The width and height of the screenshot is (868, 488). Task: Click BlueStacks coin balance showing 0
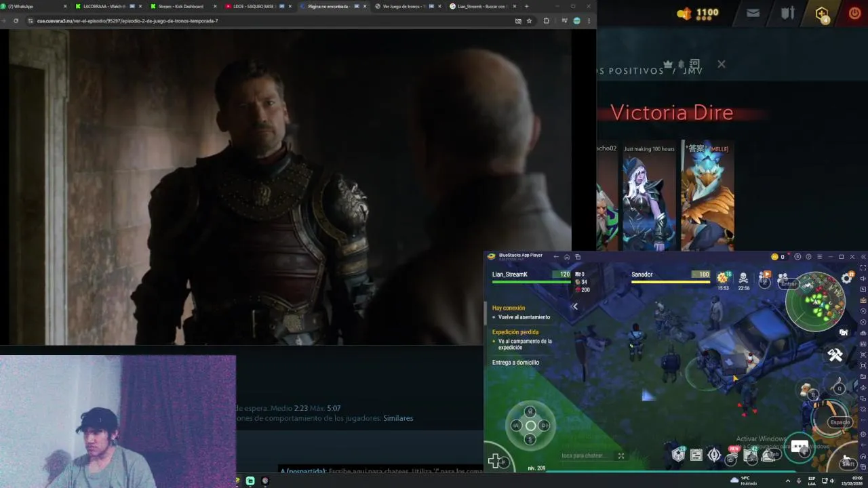coord(778,257)
